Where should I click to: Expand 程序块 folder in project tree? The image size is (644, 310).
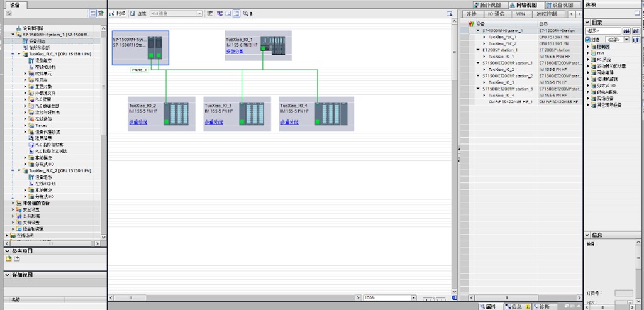pos(25,80)
